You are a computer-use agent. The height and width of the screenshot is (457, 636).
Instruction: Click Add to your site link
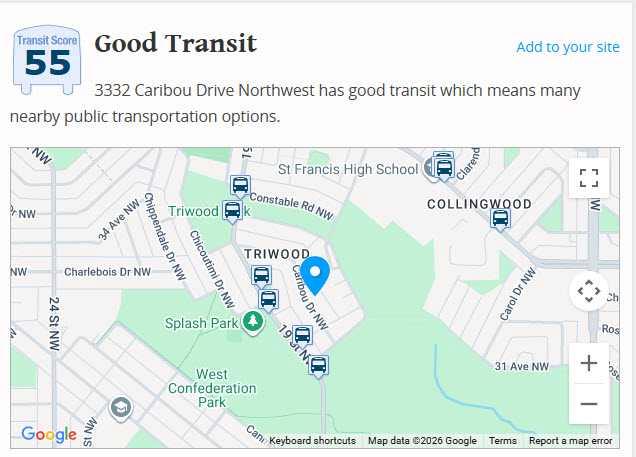pyautogui.click(x=568, y=47)
